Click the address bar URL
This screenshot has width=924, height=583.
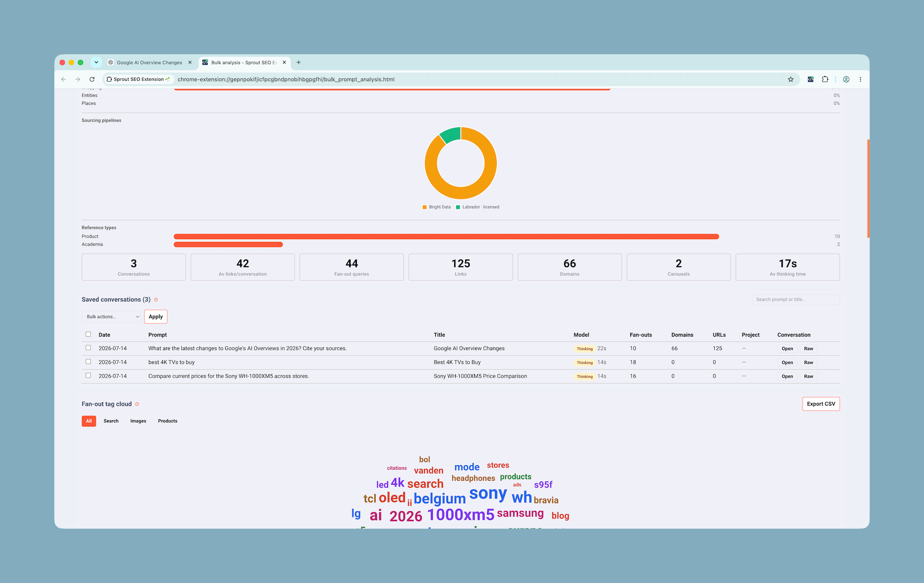point(286,79)
